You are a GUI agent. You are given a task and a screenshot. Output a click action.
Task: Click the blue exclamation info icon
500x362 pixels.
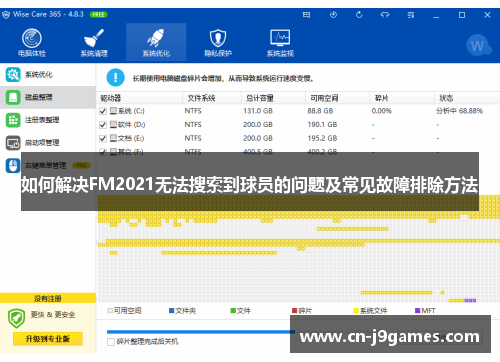click(115, 78)
